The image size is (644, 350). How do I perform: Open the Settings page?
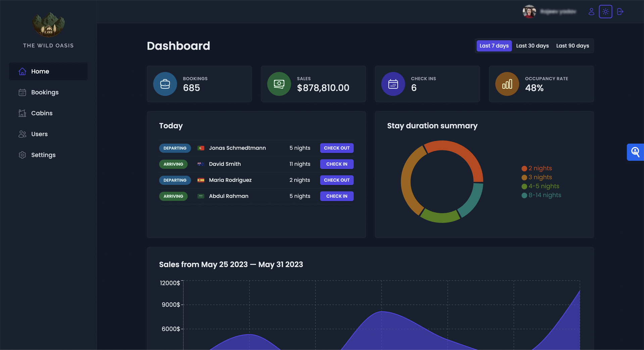click(48, 155)
